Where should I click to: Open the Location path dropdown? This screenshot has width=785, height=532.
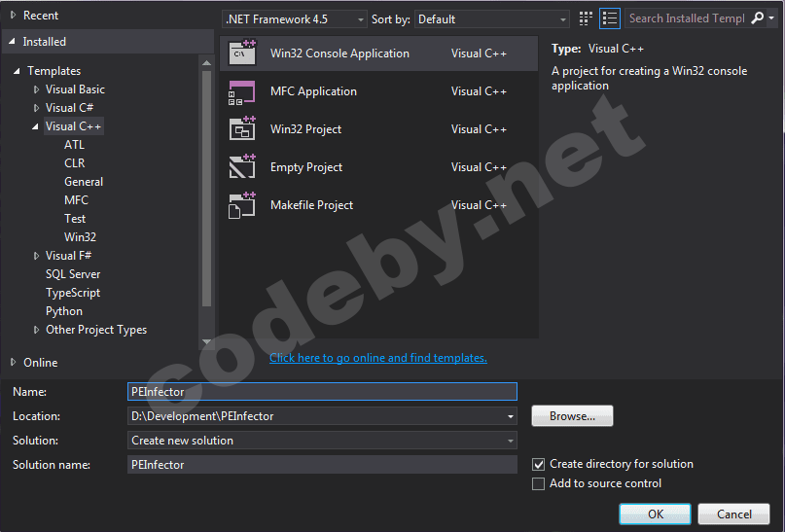coord(510,416)
